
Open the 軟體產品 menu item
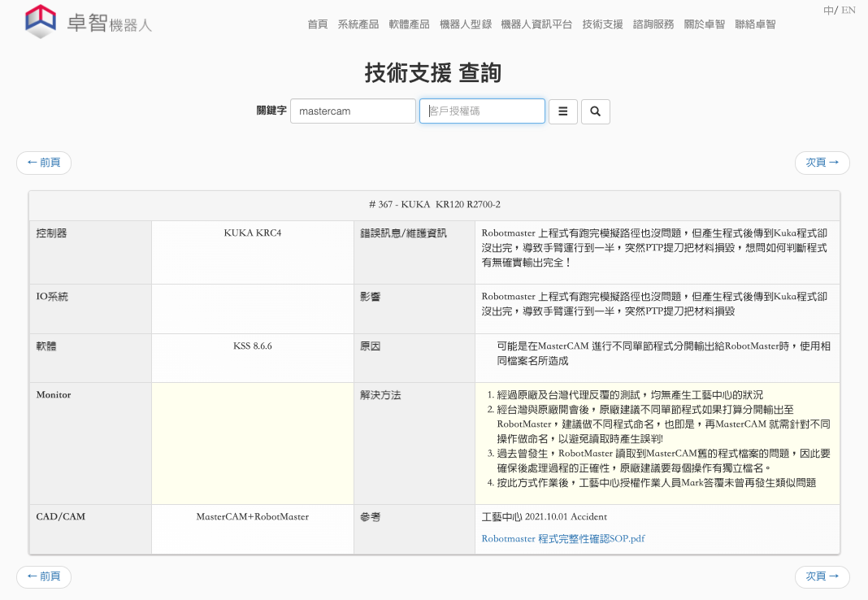pos(409,24)
